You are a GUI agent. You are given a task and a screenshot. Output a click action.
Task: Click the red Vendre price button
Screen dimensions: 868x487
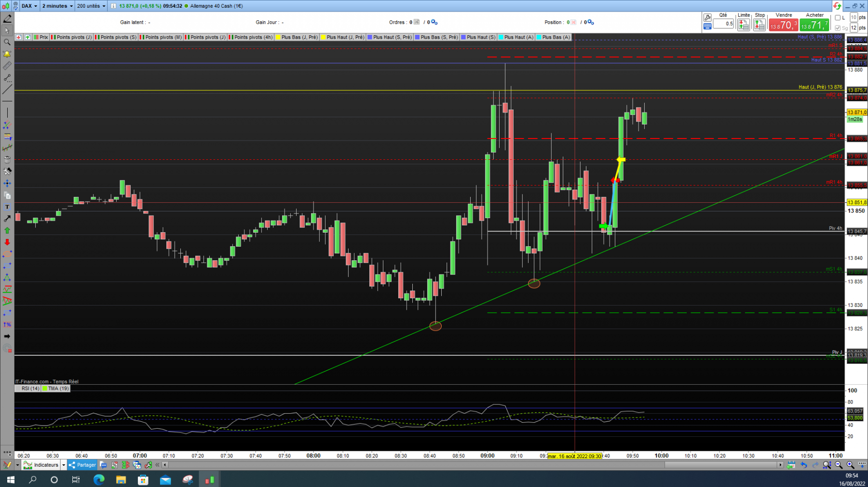pos(783,25)
